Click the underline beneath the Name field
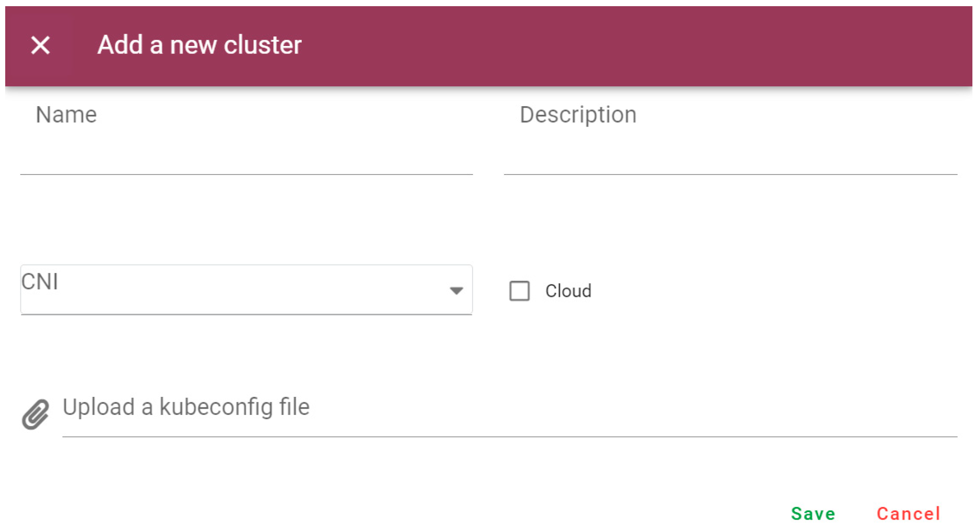 point(246,174)
